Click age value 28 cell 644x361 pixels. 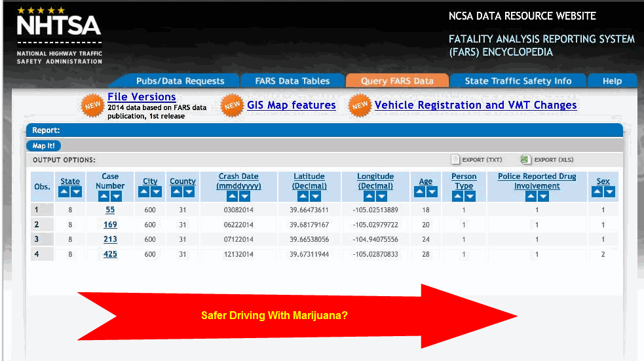pos(425,254)
